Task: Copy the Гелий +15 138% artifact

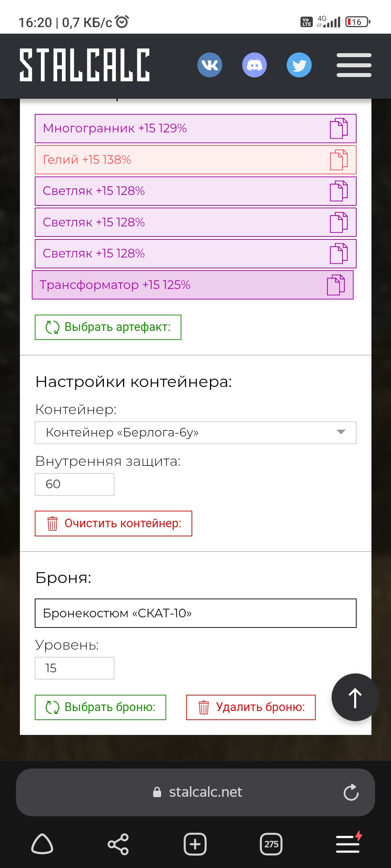Action: pyautogui.click(x=339, y=160)
